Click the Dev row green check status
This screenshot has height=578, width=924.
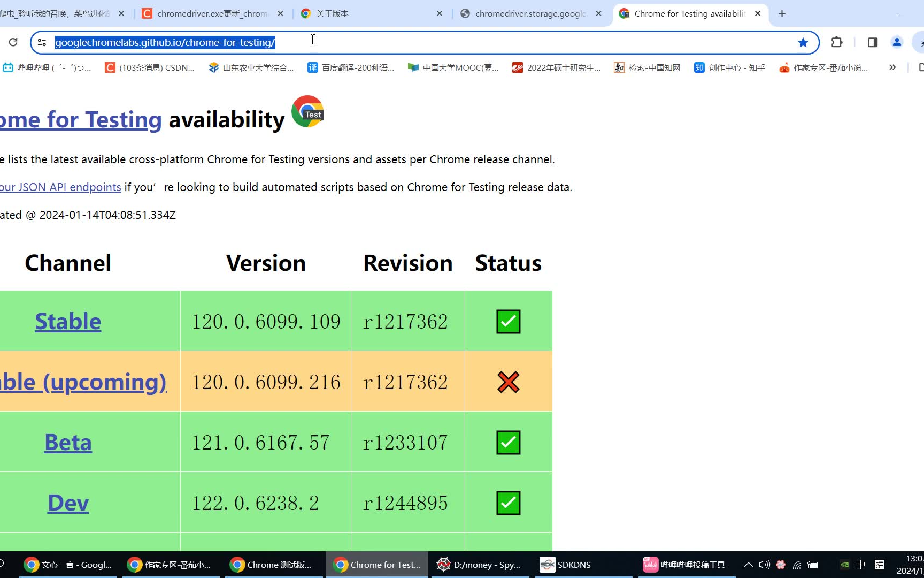(508, 503)
